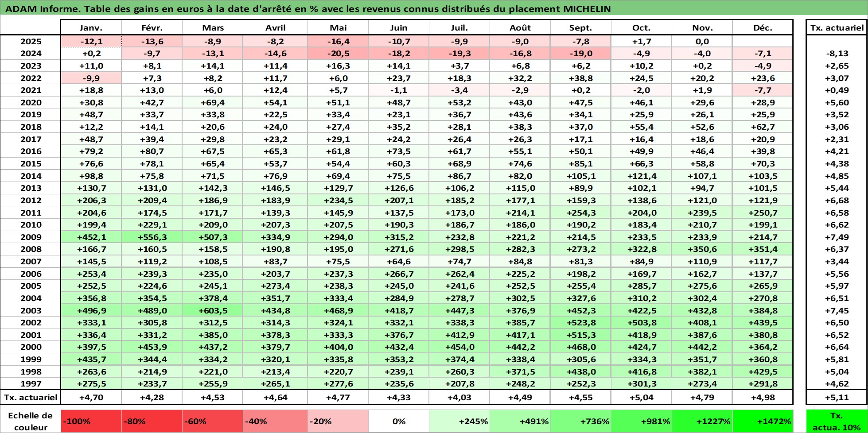Click the 'Echelle de couleur' label
This screenshot has width=868, height=433.
(x=31, y=421)
